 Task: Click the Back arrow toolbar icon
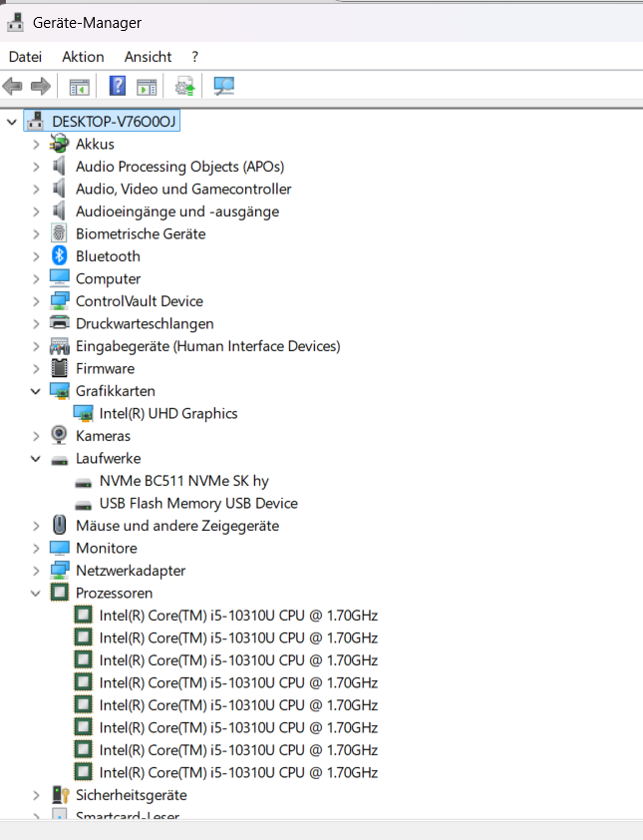pos(12,86)
